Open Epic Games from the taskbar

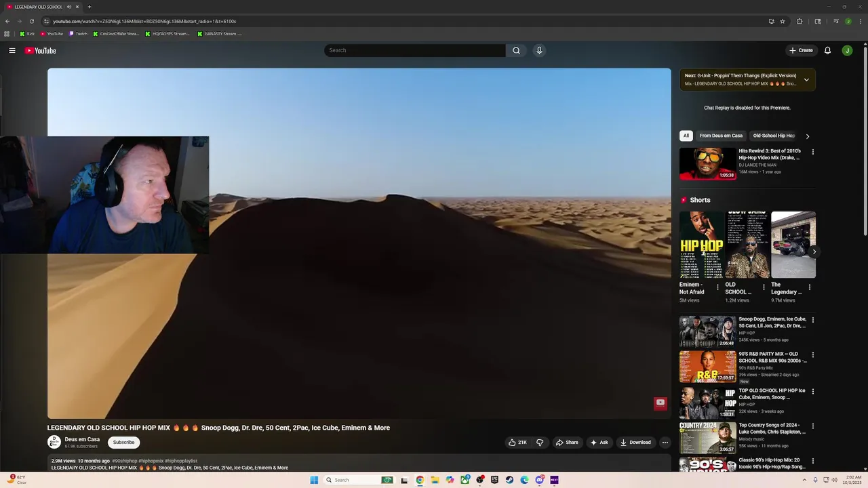click(x=494, y=480)
